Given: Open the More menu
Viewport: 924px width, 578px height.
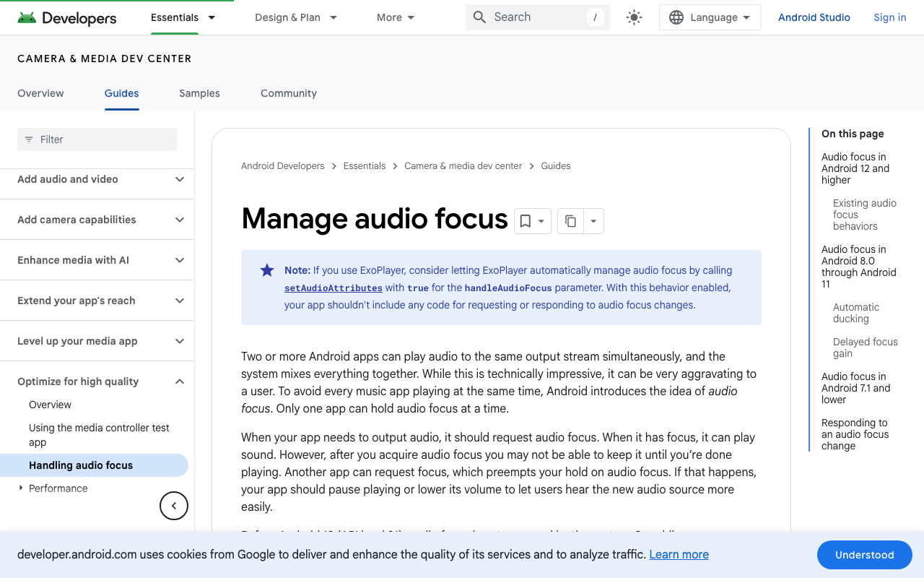Looking at the screenshot, I should [x=396, y=17].
